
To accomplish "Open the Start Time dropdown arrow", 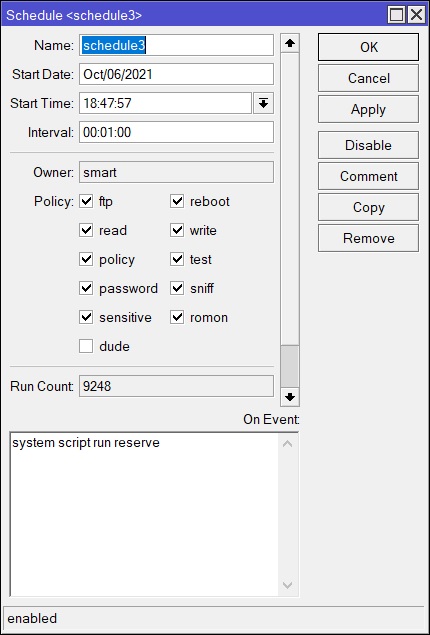I will point(264,103).
